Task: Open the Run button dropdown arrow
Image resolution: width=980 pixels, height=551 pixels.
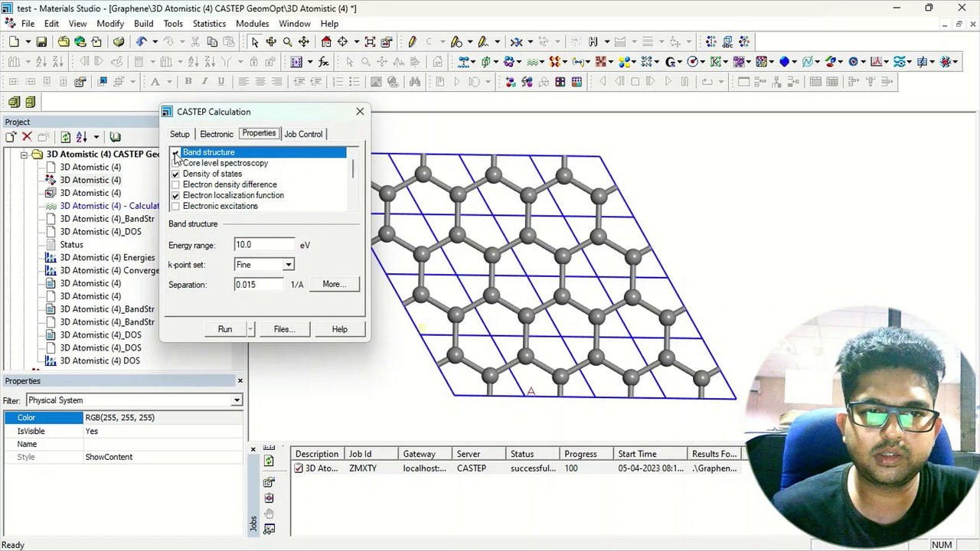Action: coord(250,329)
